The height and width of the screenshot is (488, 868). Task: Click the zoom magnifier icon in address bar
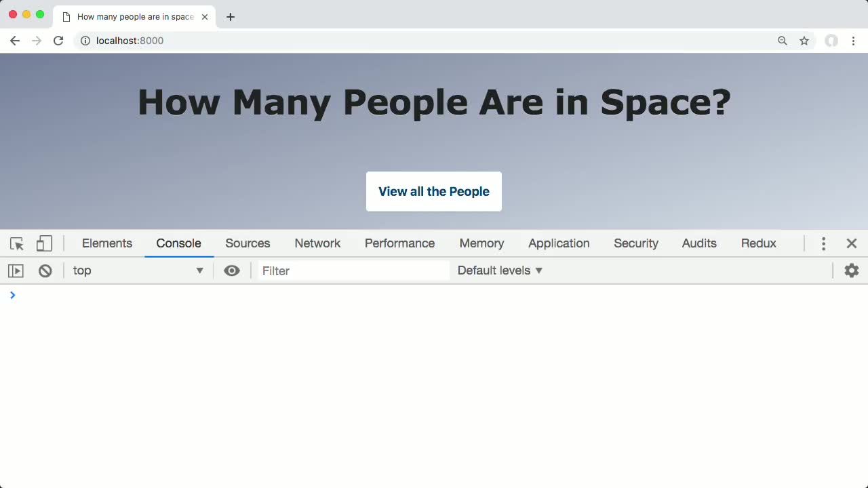[783, 41]
